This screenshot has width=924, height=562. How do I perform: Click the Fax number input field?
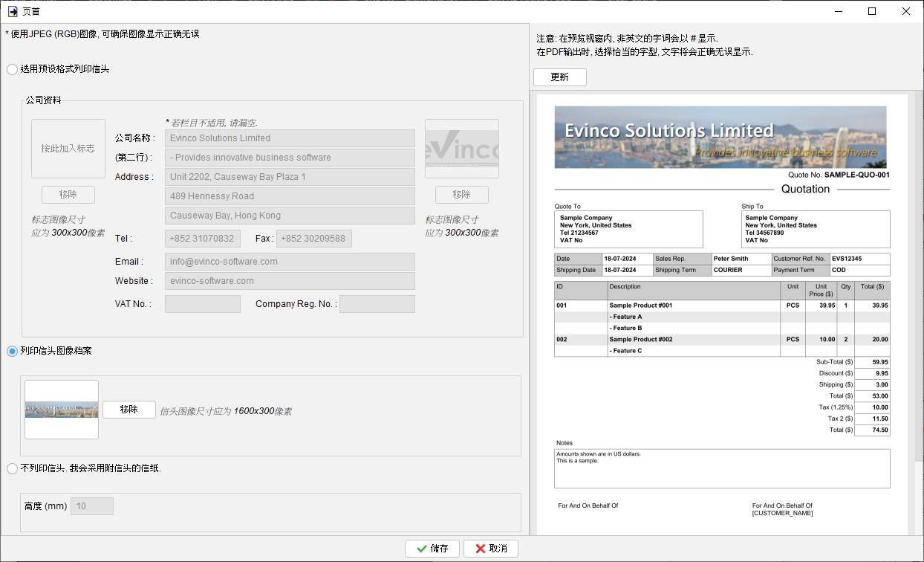coord(314,239)
